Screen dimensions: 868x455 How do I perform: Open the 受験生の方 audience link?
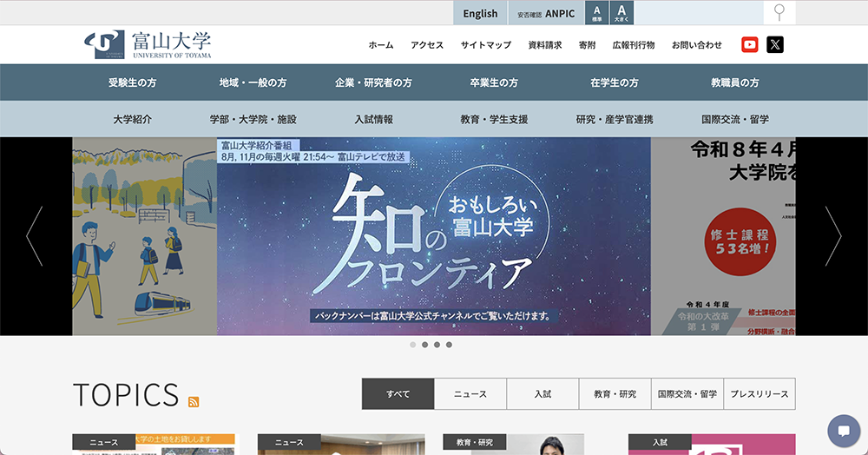[x=132, y=82]
